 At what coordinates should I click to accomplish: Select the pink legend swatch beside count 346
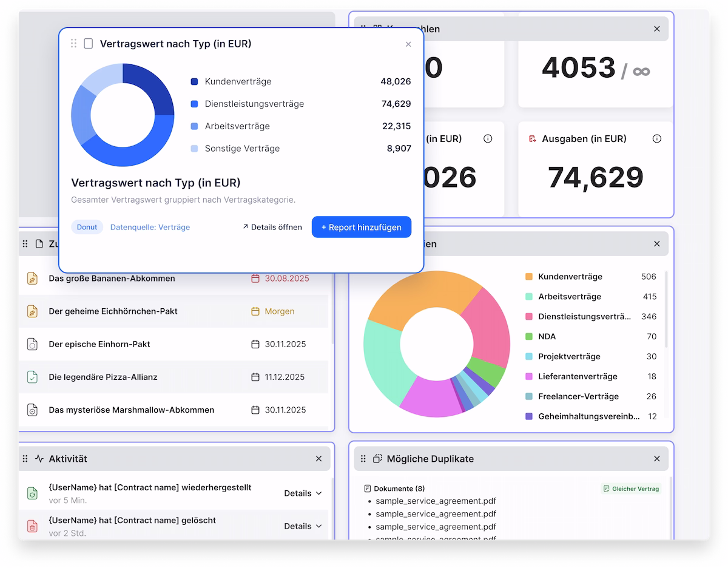click(529, 317)
